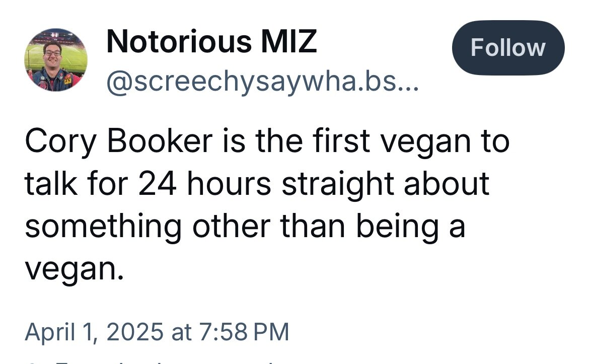Tap the Notorious MIZ display name
This screenshot has width=589, height=364.
click(211, 42)
